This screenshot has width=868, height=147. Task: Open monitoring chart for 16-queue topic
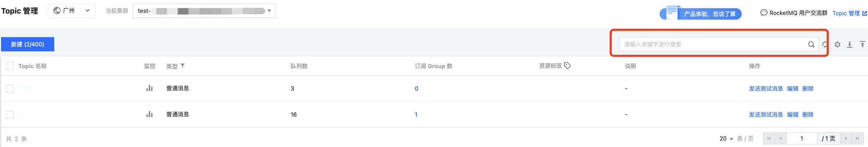click(x=150, y=114)
